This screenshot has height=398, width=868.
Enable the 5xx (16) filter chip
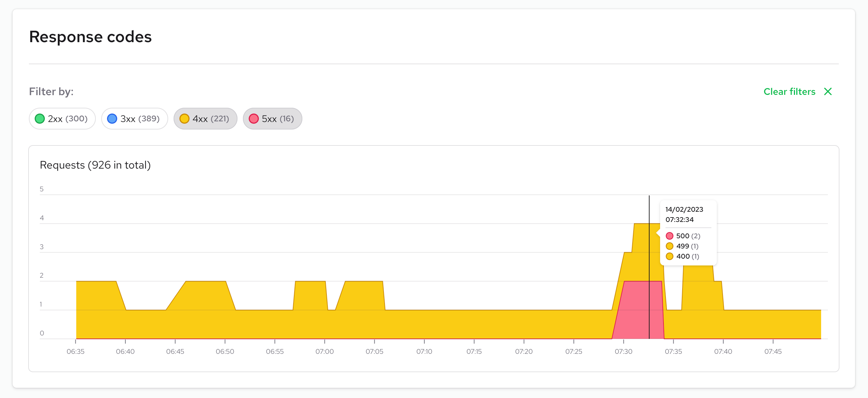click(272, 119)
